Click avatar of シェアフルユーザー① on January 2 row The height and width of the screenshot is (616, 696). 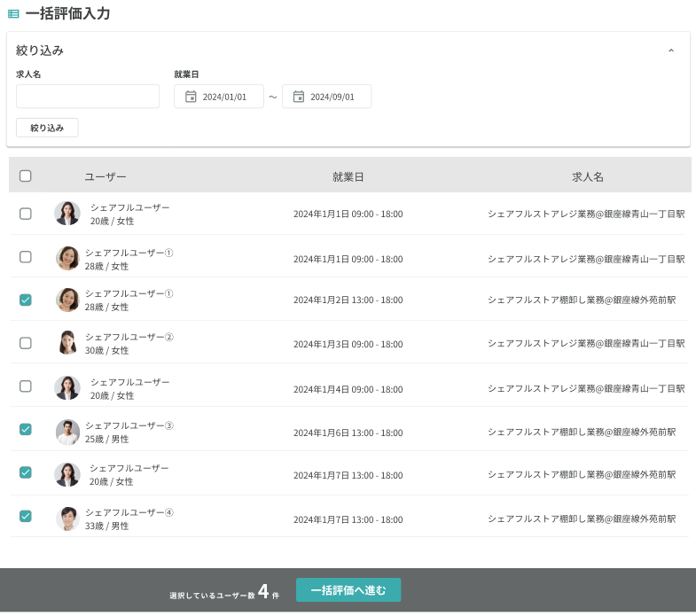click(67, 300)
